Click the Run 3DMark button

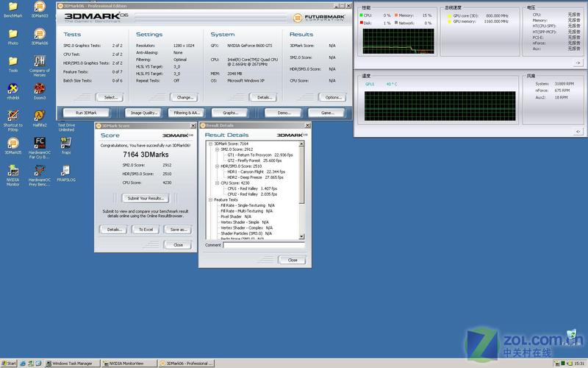point(86,113)
